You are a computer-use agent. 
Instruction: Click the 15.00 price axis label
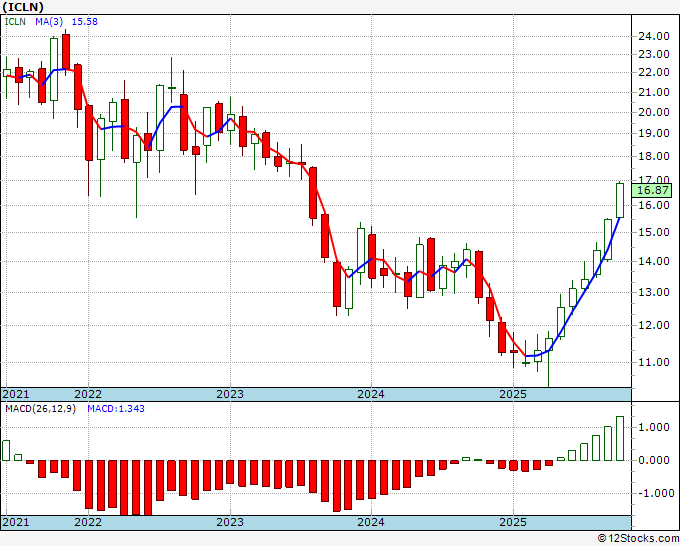coord(654,232)
